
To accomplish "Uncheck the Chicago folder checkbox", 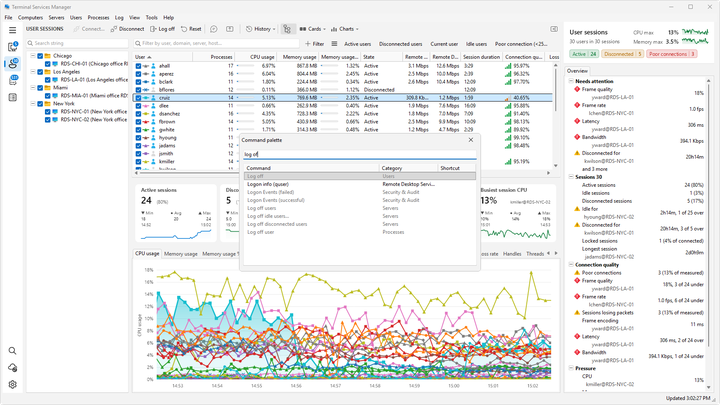I will pos(40,56).
